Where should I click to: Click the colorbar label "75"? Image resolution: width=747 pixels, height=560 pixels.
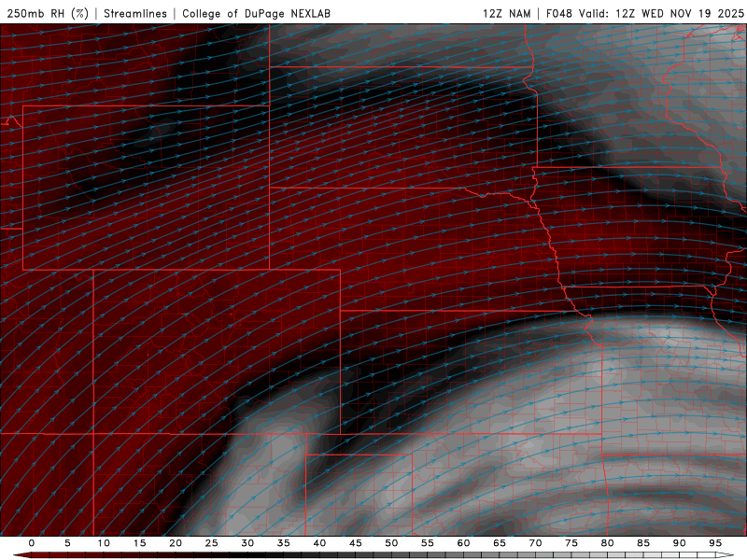571,543
